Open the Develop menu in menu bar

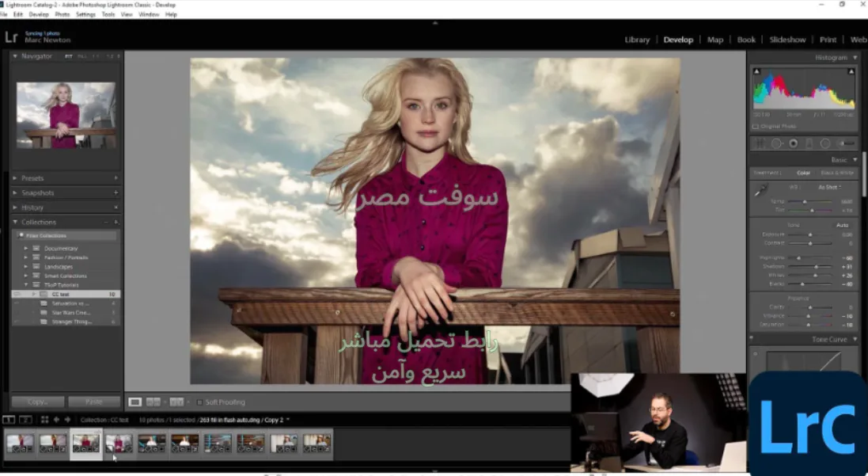38,14
